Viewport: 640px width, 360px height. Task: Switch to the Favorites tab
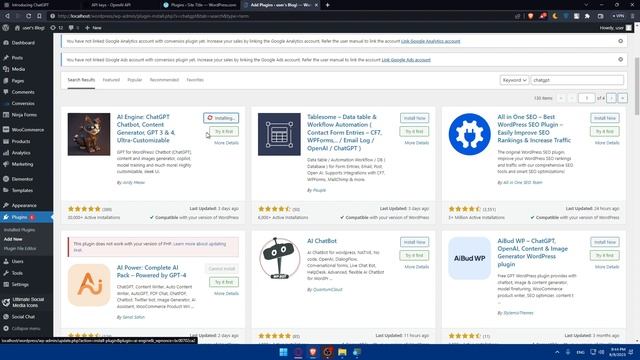195,80
